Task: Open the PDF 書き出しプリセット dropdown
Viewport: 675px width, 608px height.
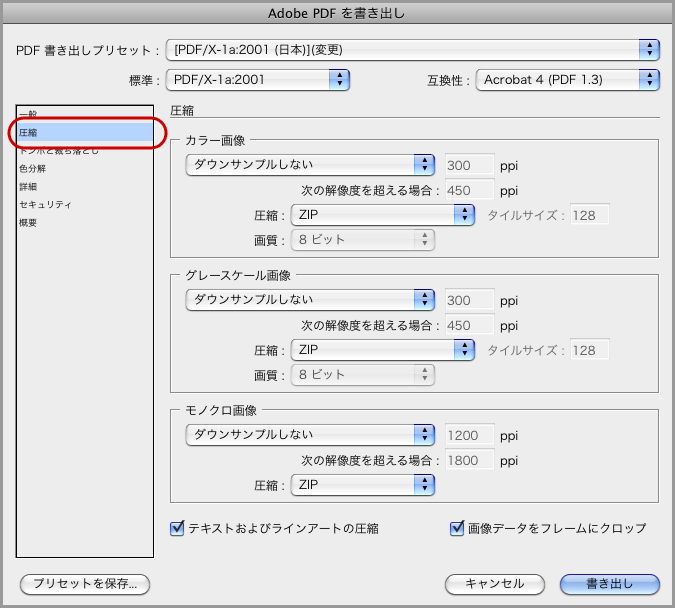Action: [x=412, y=50]
